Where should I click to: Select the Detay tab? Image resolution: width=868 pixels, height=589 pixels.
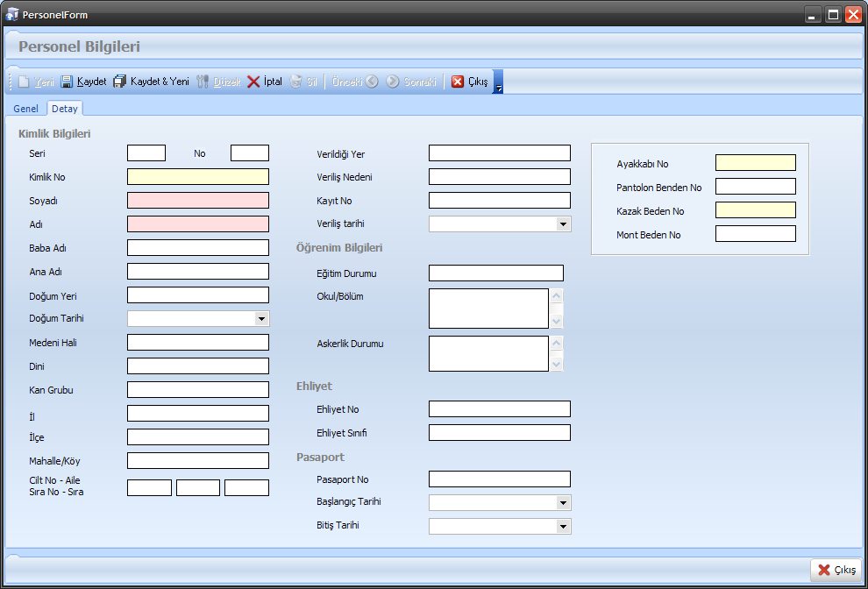point(65,109)
